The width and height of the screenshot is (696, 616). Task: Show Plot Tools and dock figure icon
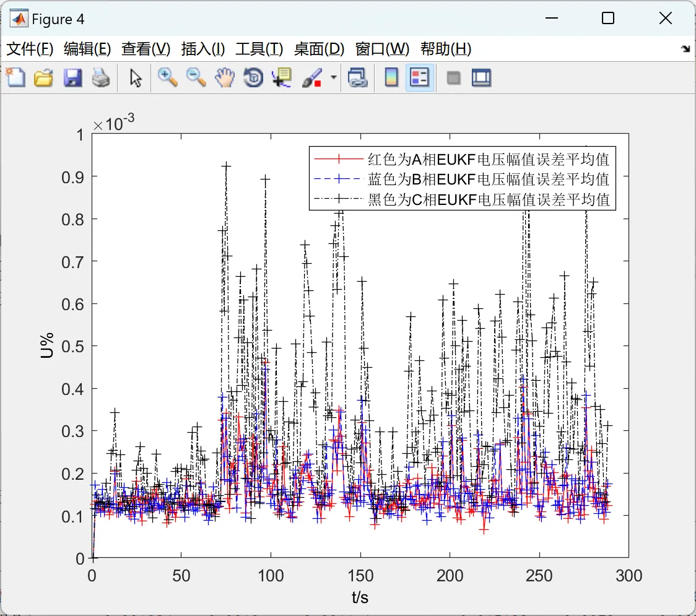[x=481, y=77]
